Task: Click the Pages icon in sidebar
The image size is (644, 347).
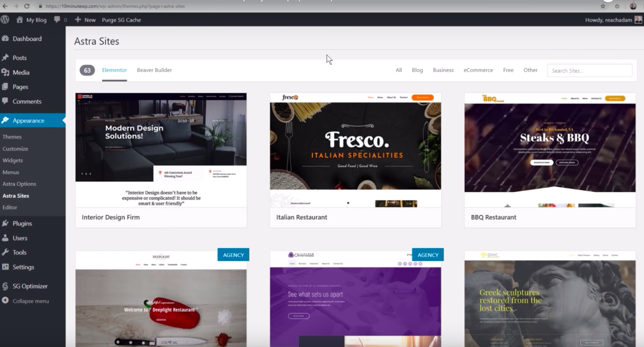Action: 5,87
